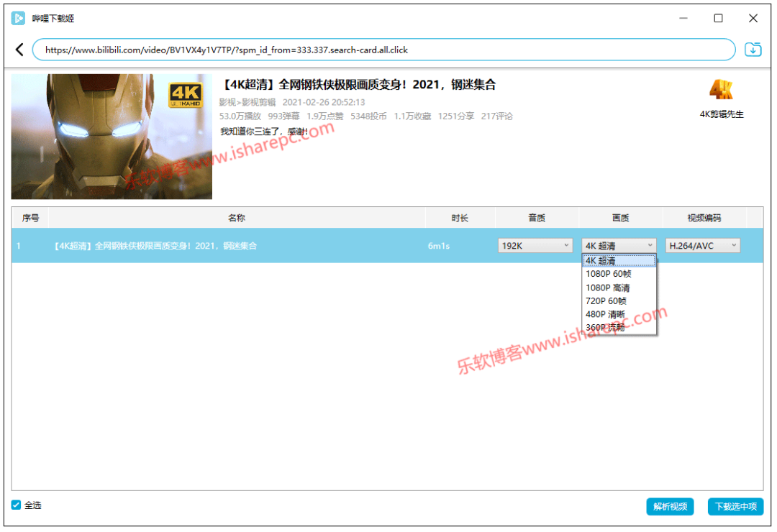This screenshot has width=777, height=532.
Task: Select the video title in table row 1
Action: (155, 246)
